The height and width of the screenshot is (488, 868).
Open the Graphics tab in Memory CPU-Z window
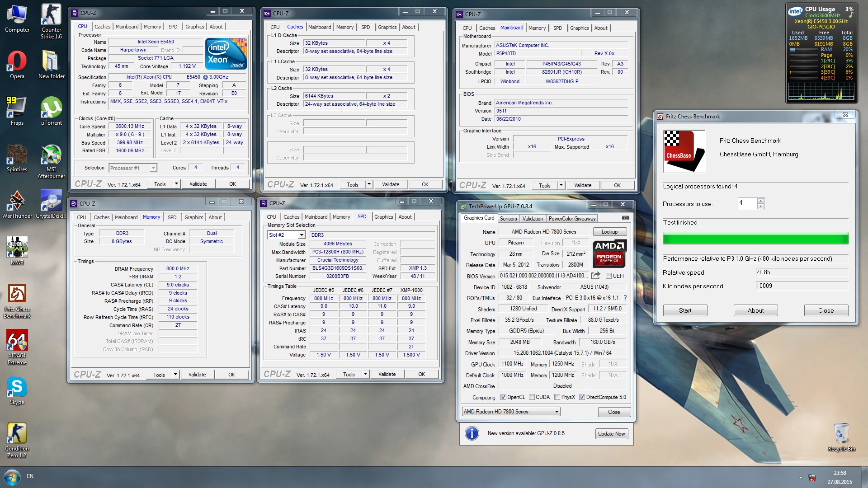(x=193, y=217)
